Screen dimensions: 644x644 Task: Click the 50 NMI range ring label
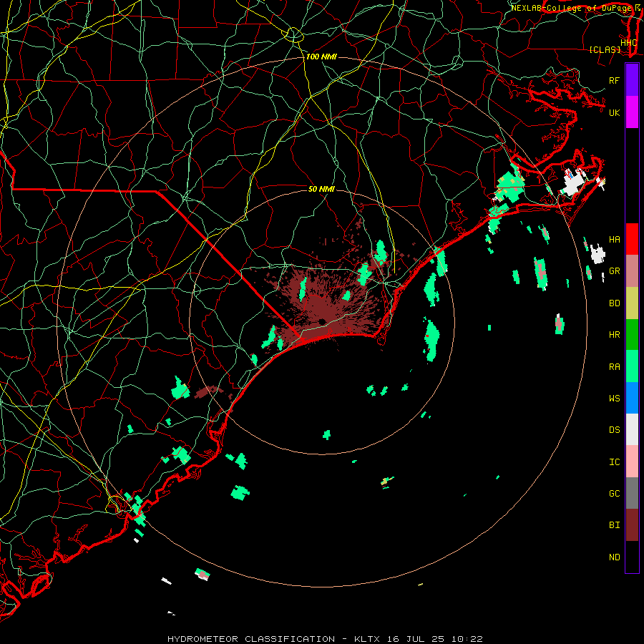[321, 189]
